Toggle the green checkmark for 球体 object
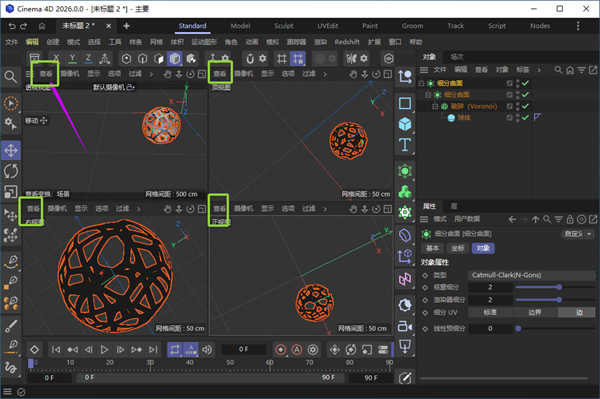 point(525,117)
